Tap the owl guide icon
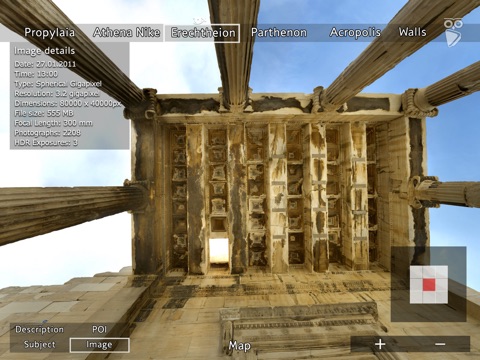The width and height of the screenshot is (480, 360). pyautogui.click(x=453, y=32)
